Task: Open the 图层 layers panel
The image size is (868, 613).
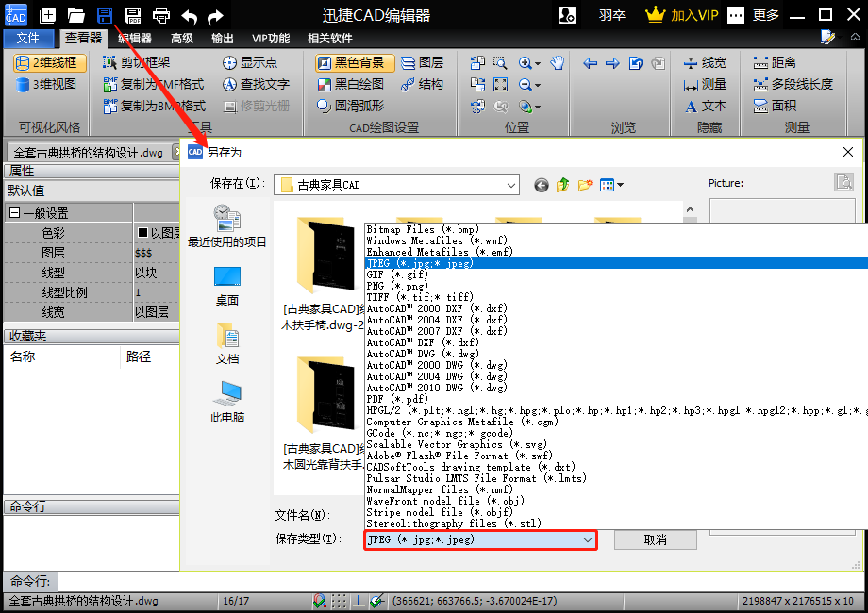Action: [x=423, y=62]
